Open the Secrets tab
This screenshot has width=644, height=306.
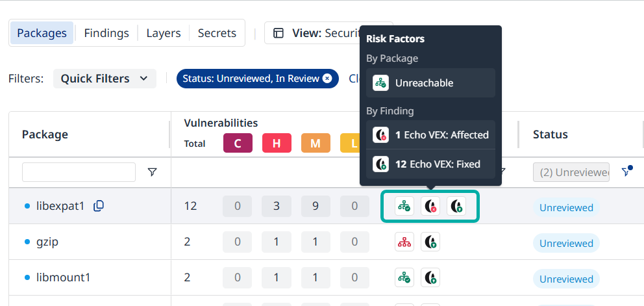217,33
